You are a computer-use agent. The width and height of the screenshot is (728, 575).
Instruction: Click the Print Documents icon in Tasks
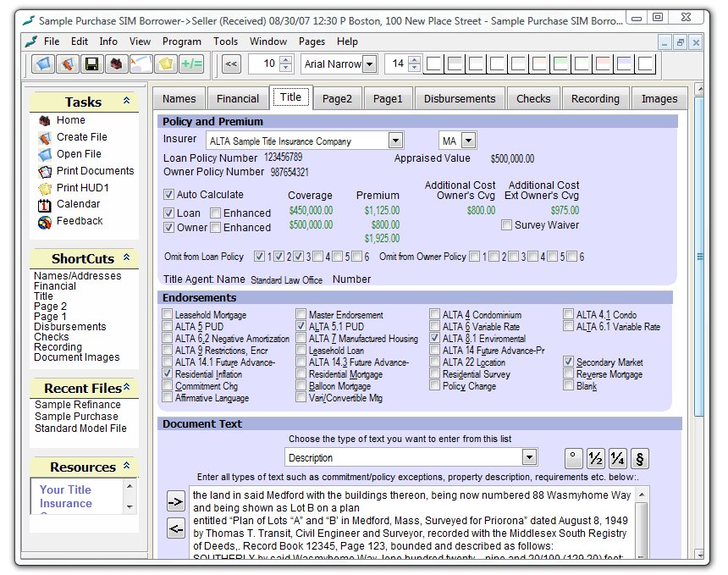coord(45,171)
